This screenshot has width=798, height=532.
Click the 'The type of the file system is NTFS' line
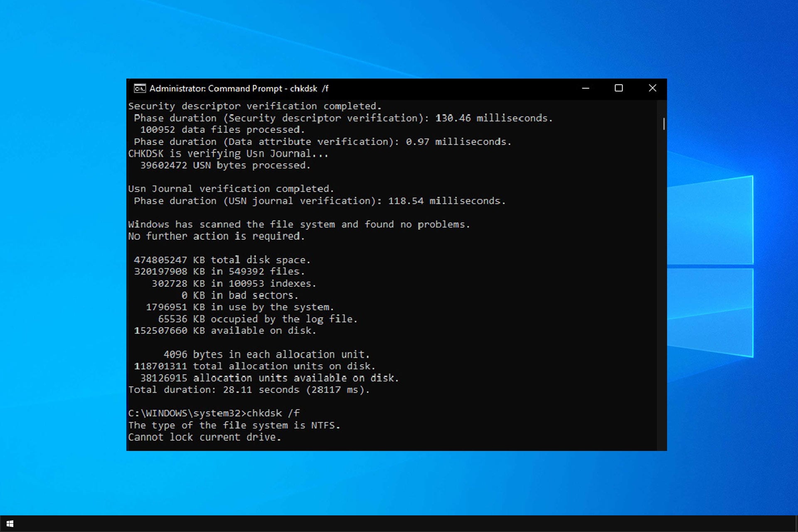[x=234, y=425]
